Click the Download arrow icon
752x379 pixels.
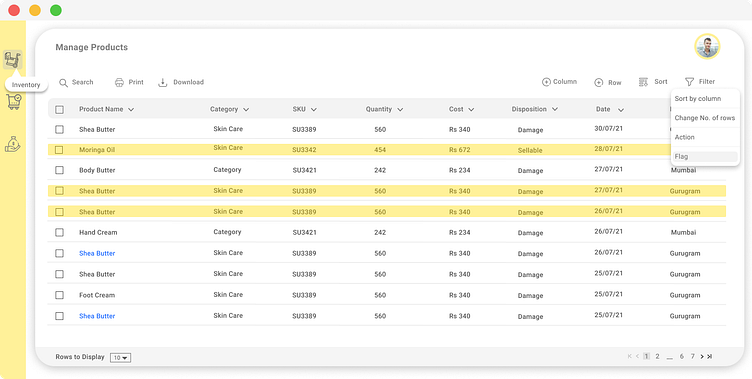163,83
